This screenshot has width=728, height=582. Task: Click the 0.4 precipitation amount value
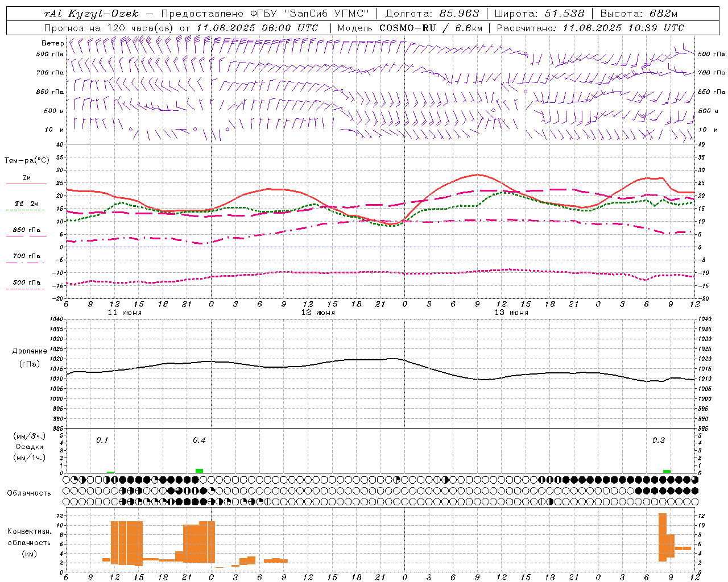pos(199,440)
